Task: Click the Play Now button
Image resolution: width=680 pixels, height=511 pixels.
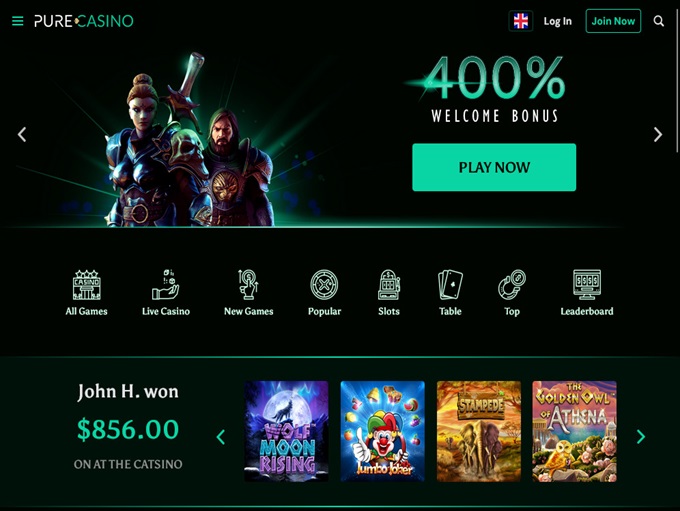Action: (x=494, y=167)
